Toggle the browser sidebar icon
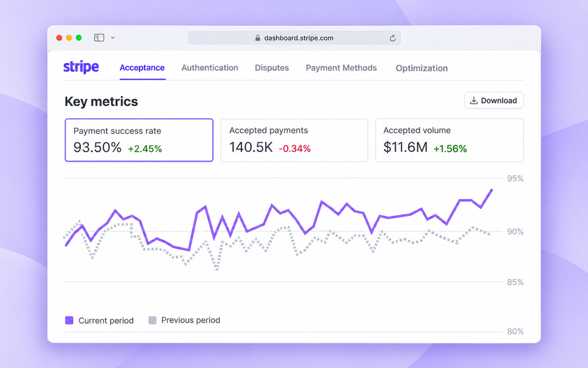Viewport: 588px width, 368px height. (99, 37)
